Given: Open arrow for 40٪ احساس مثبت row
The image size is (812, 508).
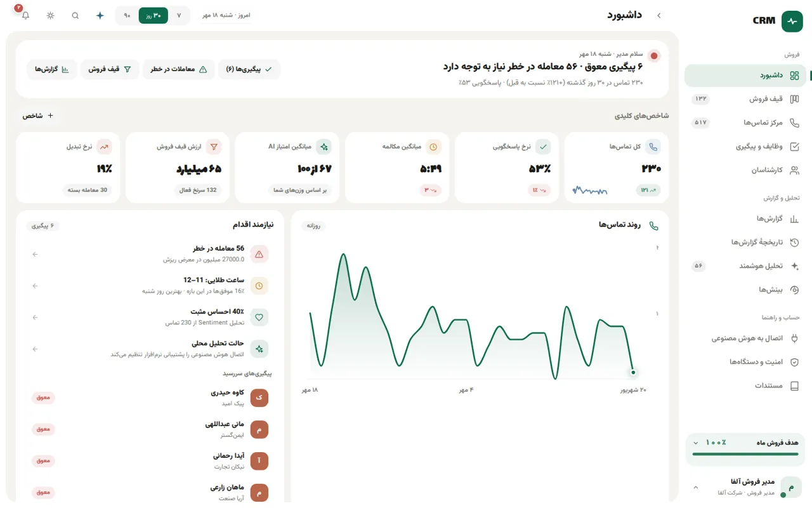Looking at the screenshot, I should click(x=36, y=317).
